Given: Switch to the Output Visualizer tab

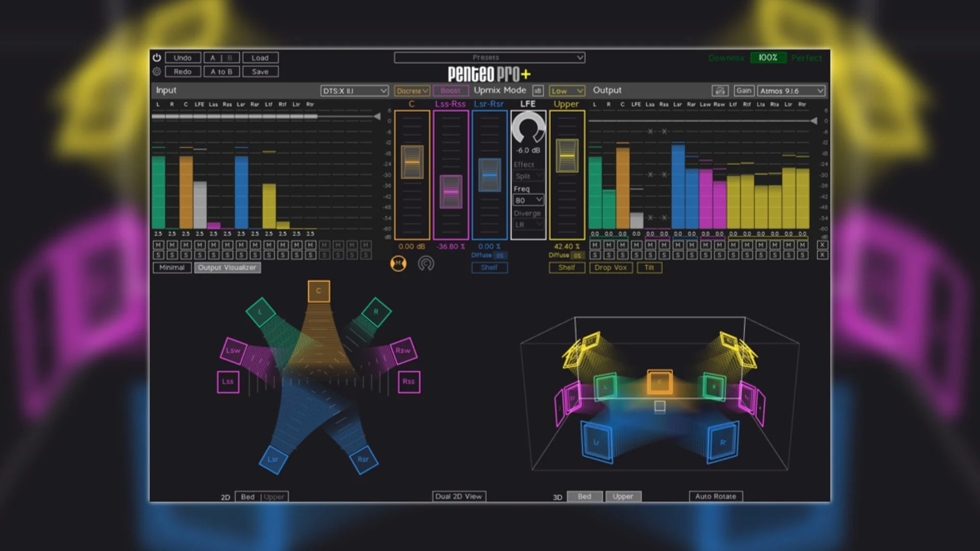Looking at the screenshot, I should click(227, 267).
